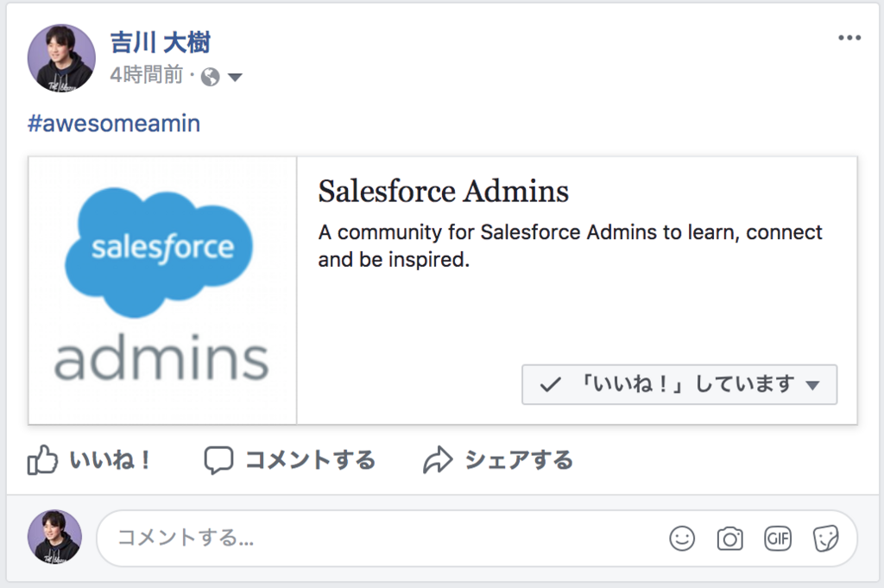Click the コメントする comment button

pos(290,460)
